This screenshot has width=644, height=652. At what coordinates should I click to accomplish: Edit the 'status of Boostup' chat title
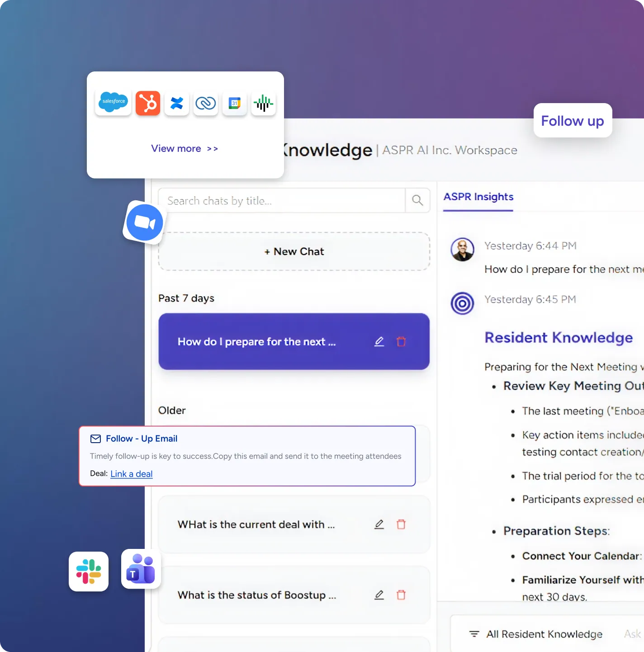click(x=379, y=595)
